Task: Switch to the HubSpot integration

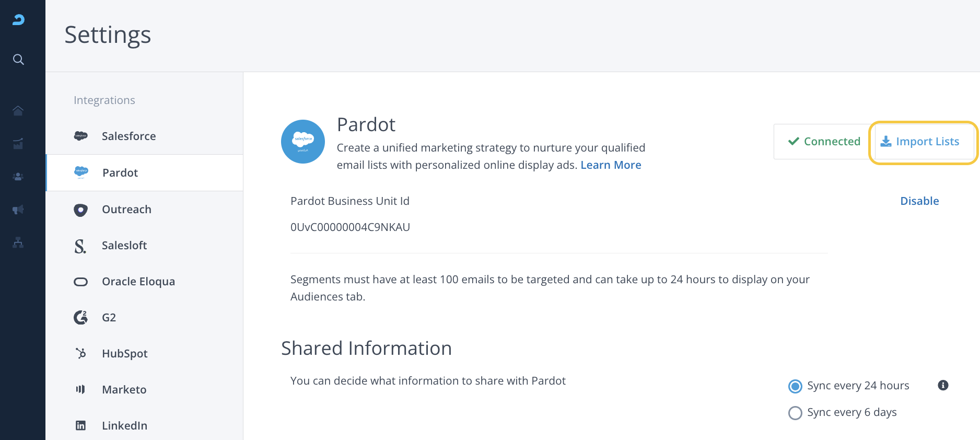Action: click(x=124, y=354)
